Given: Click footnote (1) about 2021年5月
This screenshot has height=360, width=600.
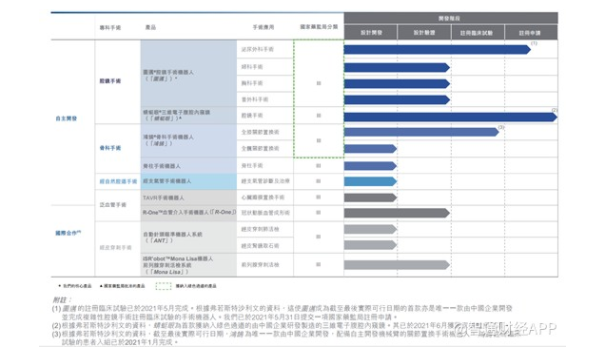Looking at the screenshot, I should pyautogui.click(x=282, y=313).
